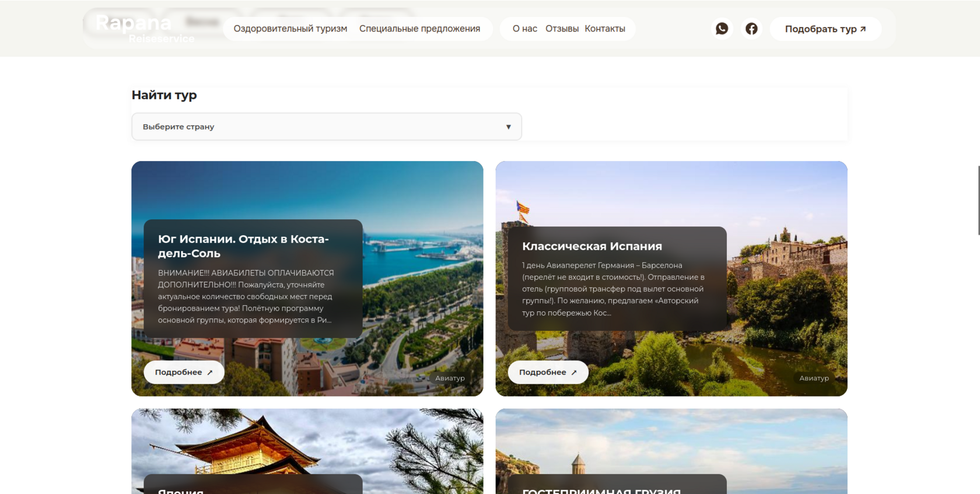Open the Japan tour golden temple photo
The image size is (980, 494).
coord(307,451)
